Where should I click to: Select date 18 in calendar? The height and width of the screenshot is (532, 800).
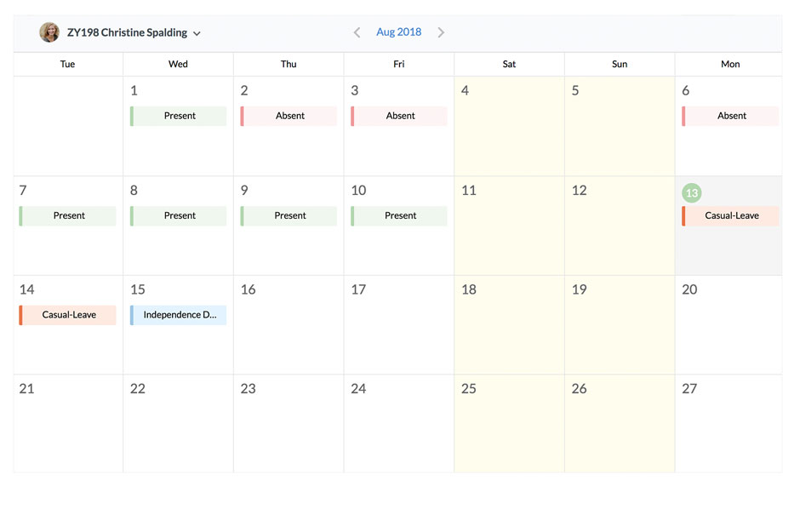click(x=509, y=325)
